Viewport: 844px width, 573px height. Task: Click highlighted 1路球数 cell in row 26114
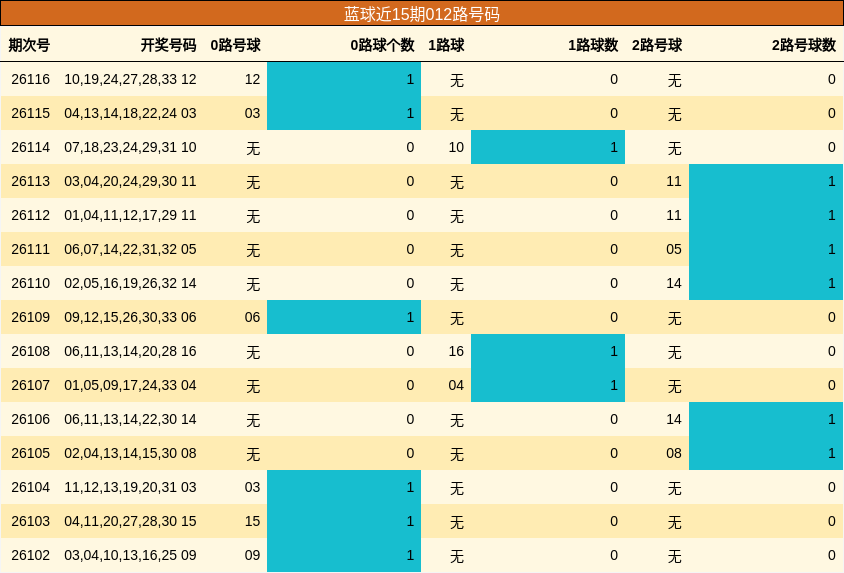point(548,147)
